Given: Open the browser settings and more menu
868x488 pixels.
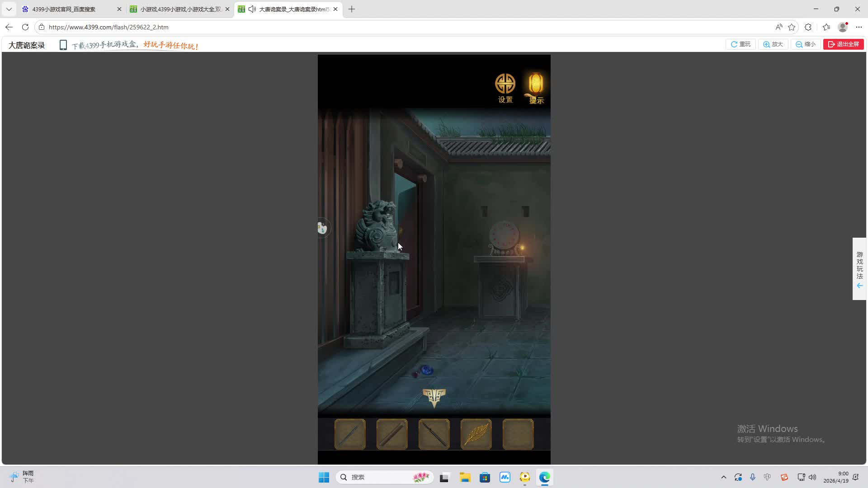Looking at the screenshot, I should [x=859, y=27].
